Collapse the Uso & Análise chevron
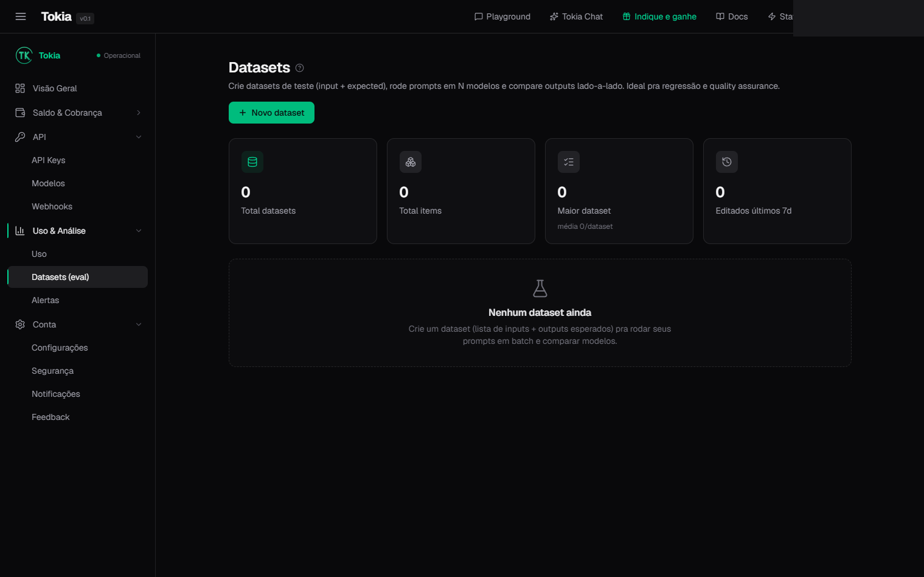Screen dimensions: 924x577 [139, 231]
